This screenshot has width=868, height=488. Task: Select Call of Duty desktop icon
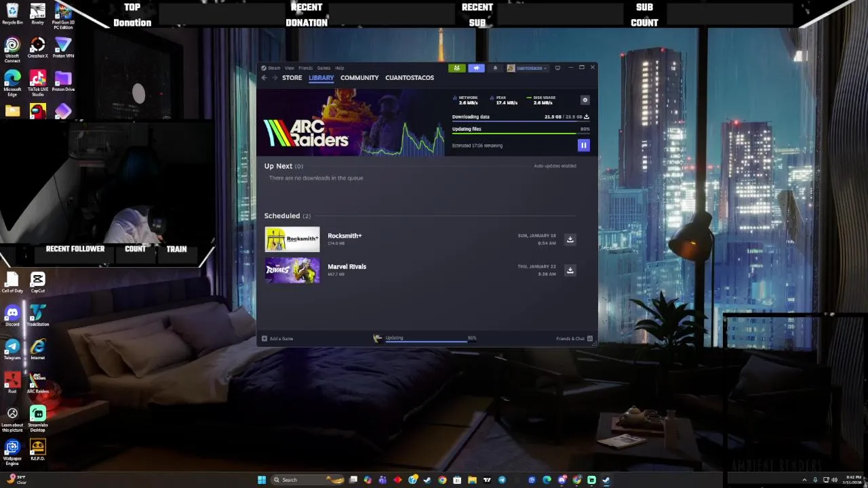pyautogui.click(x=12, y=283)
